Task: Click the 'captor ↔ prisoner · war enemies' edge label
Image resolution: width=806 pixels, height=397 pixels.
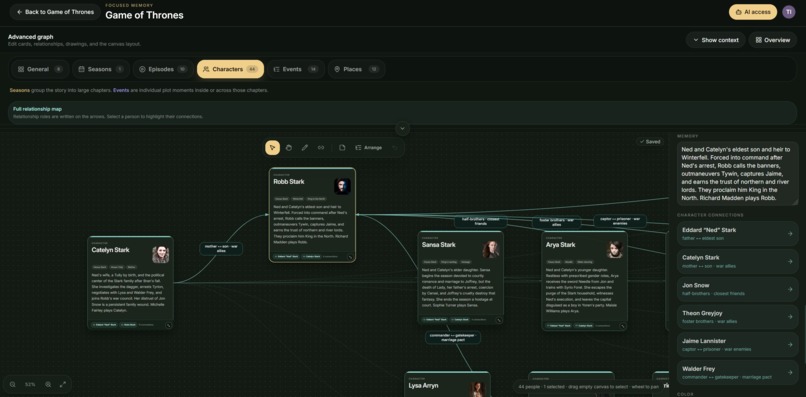Action: pos(620,221)
